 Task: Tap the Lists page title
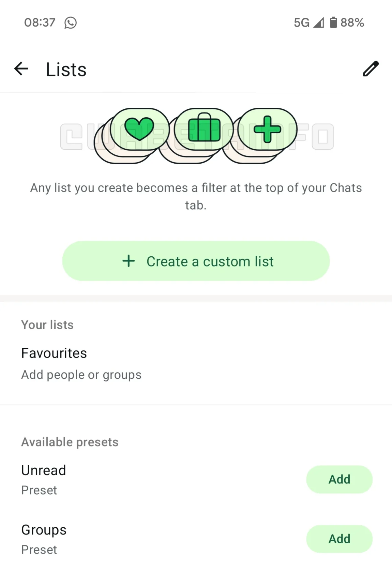[66, 70]
